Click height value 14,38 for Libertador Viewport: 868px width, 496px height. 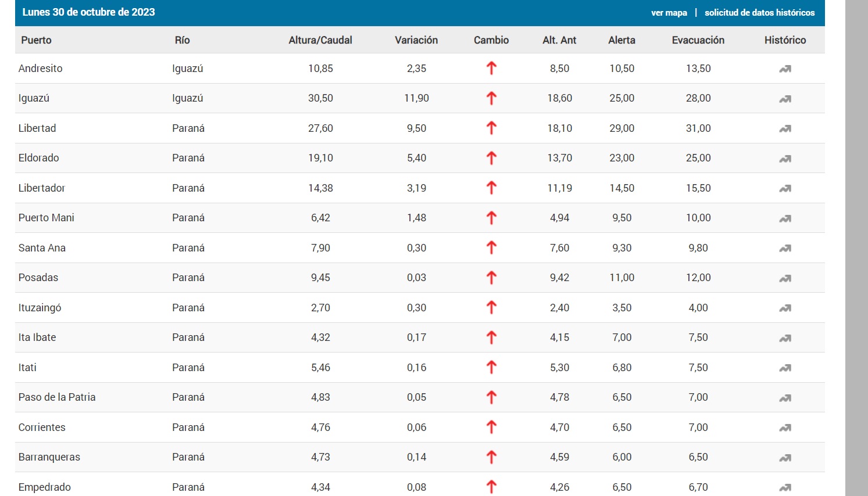click(x=320, y=188)
